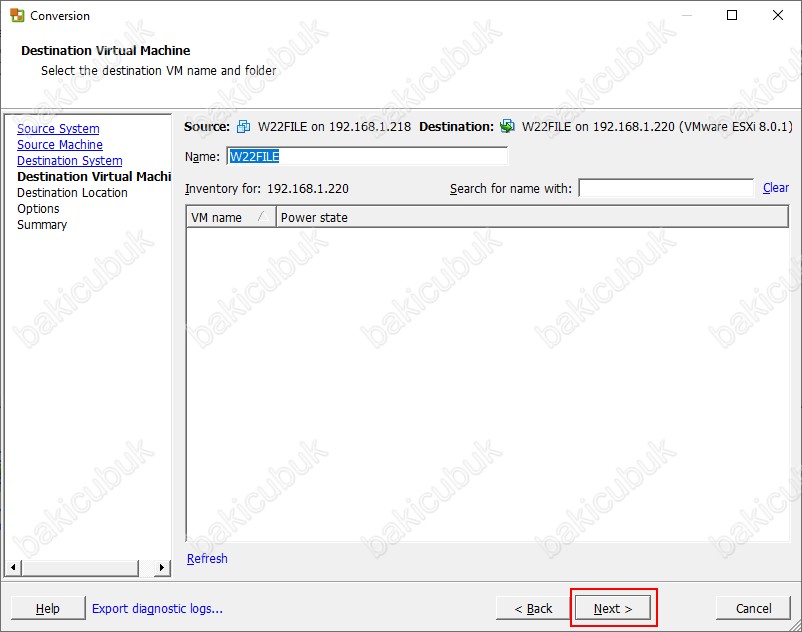Open Help for the wizard

(x=48, y=608)
